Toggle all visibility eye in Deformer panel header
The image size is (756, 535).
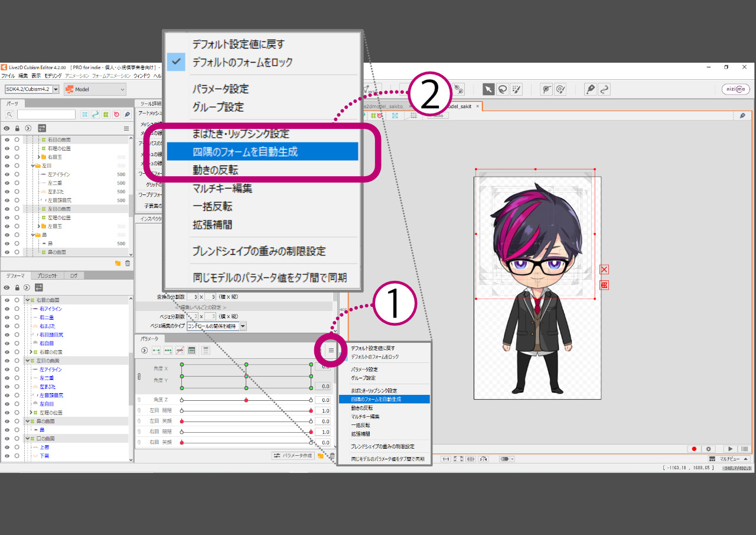[7, 288]
